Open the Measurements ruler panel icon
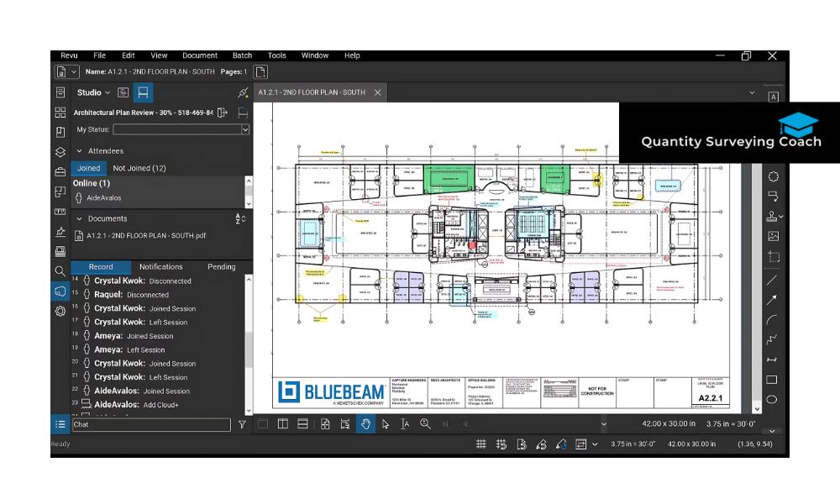The height and width of the screenshot is (504, 840). (x=60, y=212)
